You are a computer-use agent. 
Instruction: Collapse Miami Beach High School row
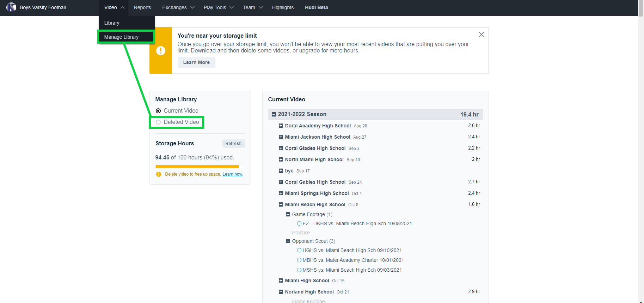281,204
